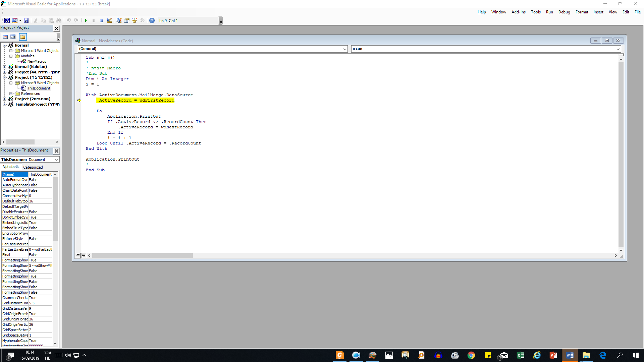The image size is (644, 362).
Task: Select NewMacros module in project tree
Action: 37,61
